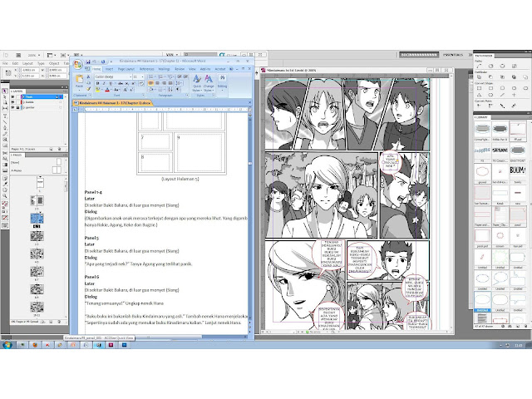This screenshot has width=532, height=399.
Task: Justify the paragraph text in Word
Action: pyautogui.click(x=170, y=83)
